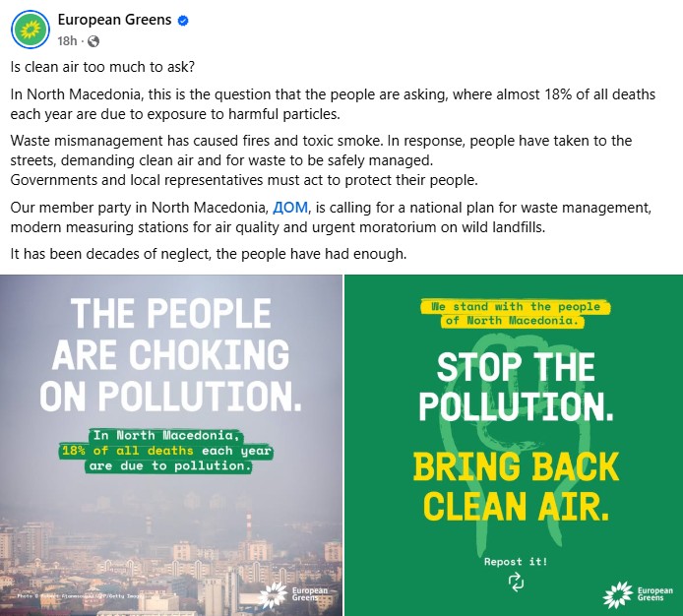The width and height of the screenshot is (683, 616).
Task: Open the smoggy city pollution photo
Action: (x=170, y=531)
